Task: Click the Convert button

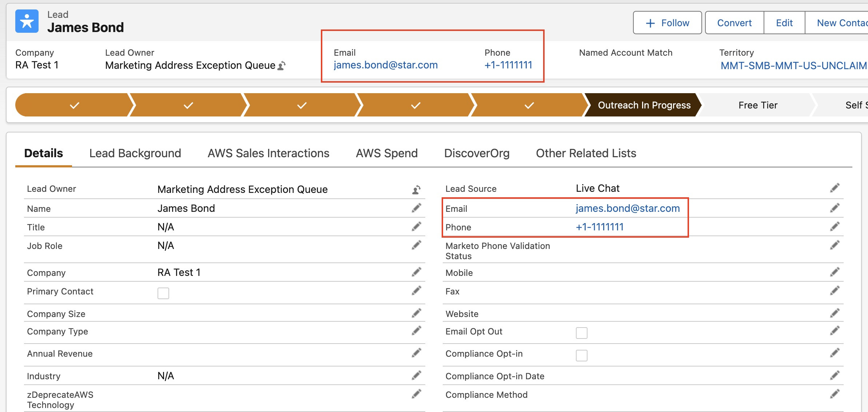Action: pos(734,23)
